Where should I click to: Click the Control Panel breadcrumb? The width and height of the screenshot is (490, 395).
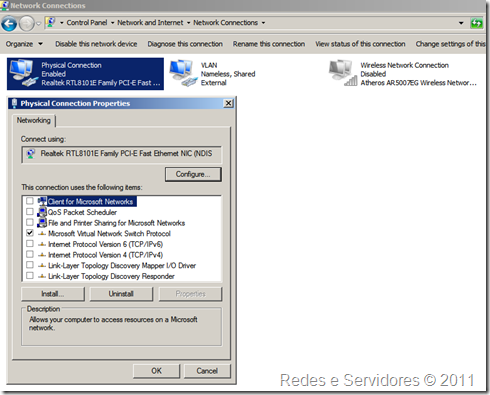pyautogui.click(x=87, y=23)
